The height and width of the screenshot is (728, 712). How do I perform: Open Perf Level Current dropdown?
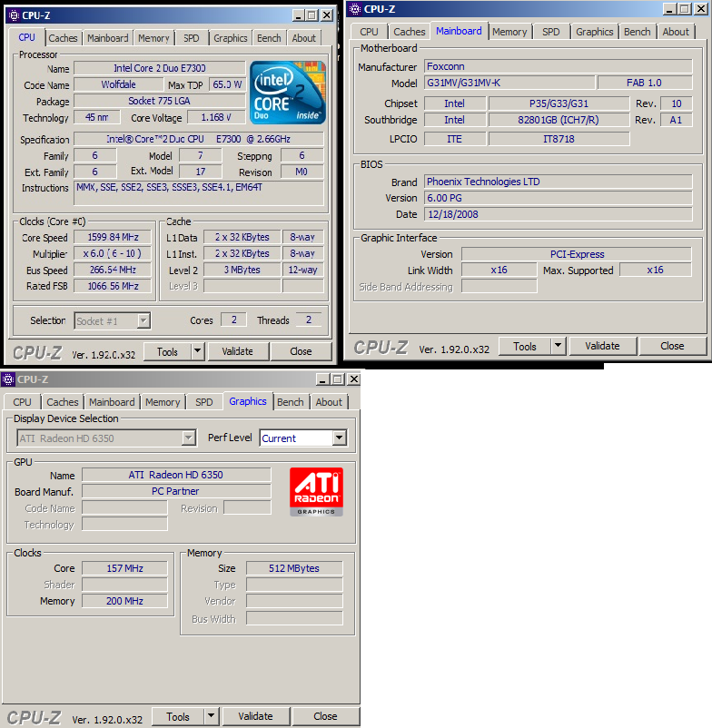(x=340, y=438)
